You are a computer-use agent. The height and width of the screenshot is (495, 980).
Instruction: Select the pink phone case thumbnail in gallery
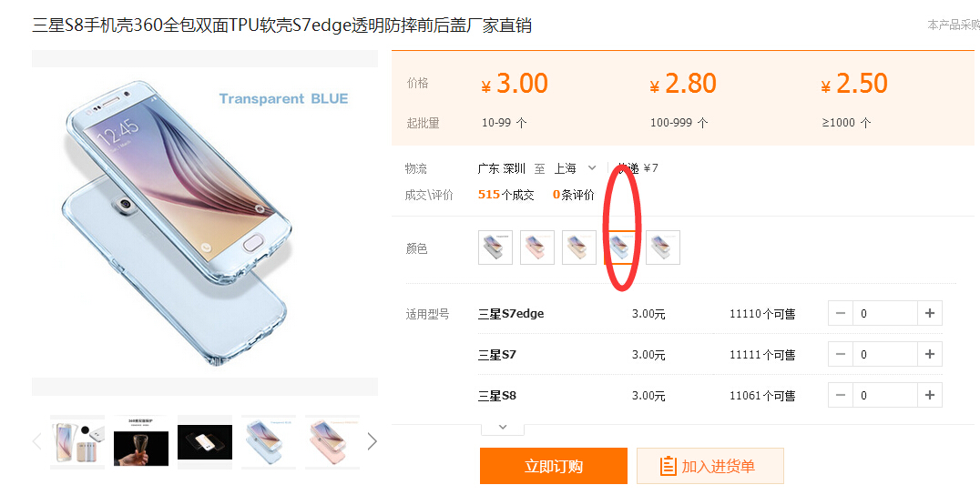(332, 442)
